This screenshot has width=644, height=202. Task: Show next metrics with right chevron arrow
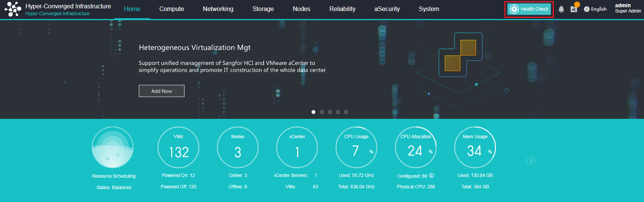[x=531, y=161]
